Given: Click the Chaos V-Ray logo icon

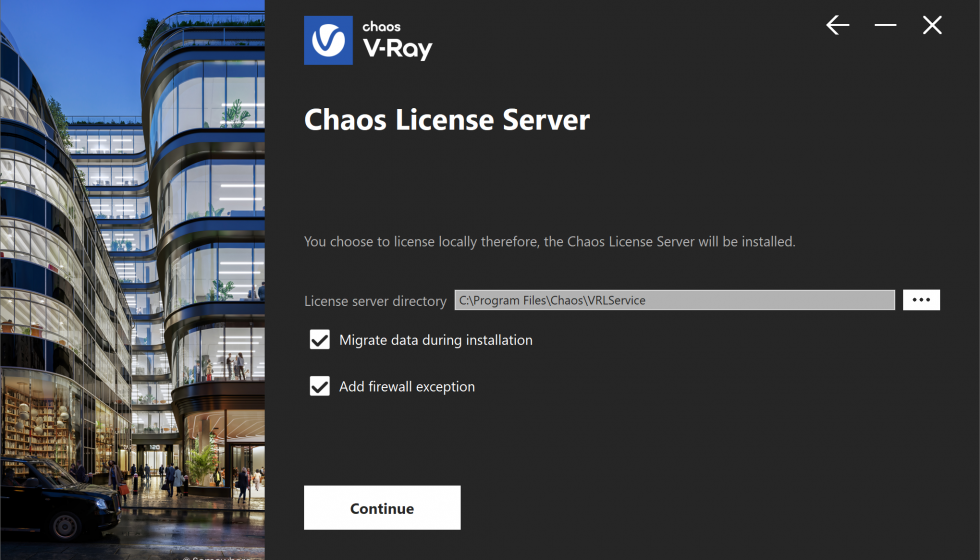Looking at the screenshot, I should click(328, 41).
